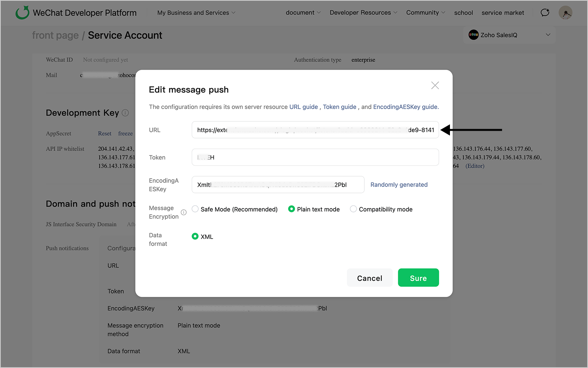The image size is (588, 368).
Task: Go to the service market page
Action: 502,13
